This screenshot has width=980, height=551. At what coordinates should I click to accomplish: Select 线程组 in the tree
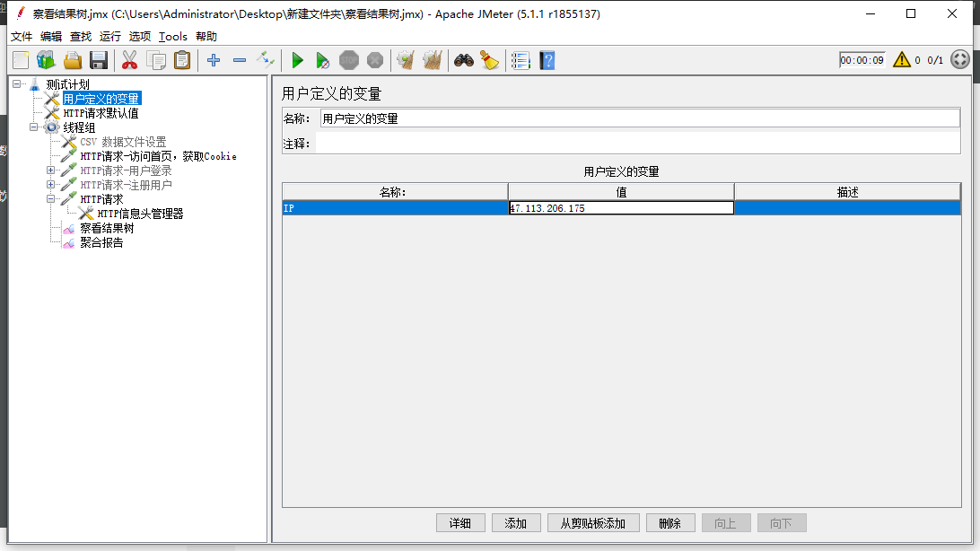click(79, 127)
